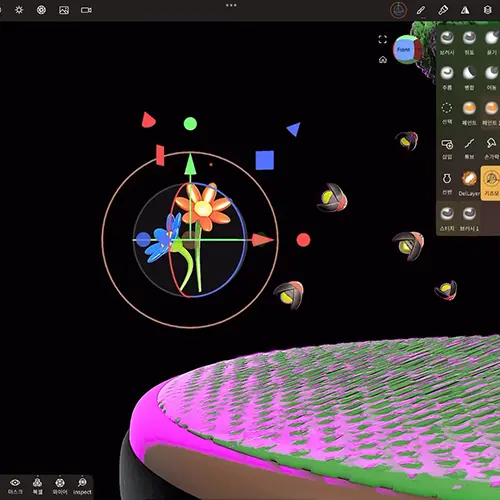500x500 pixels.
Task: Click the Inspect button
Action: pos(82,486)
